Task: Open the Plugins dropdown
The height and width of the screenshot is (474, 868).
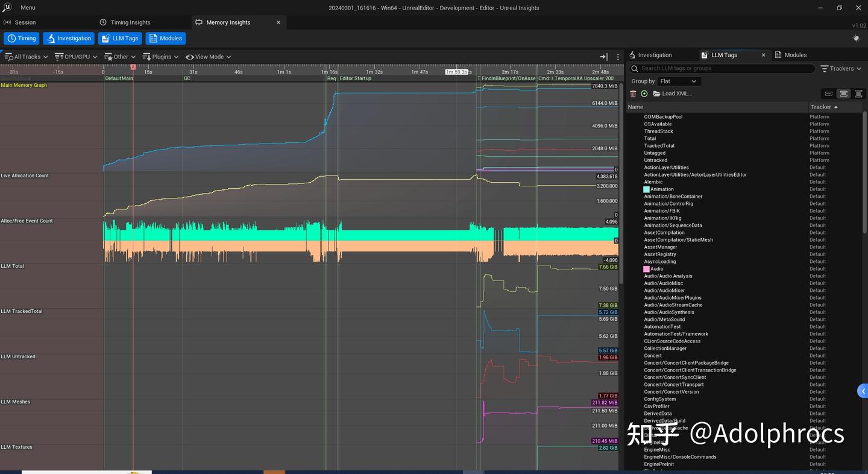Action: [160, 56]
